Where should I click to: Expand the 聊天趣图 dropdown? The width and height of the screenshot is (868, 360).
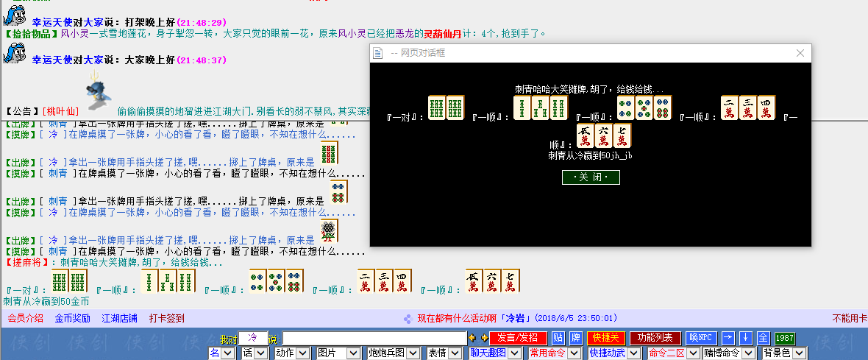(496, 353)
